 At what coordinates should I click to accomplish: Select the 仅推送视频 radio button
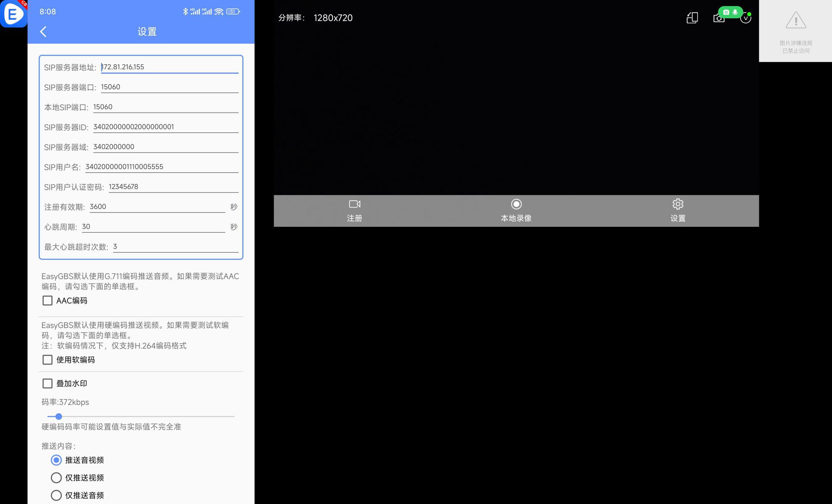tap(56, 478)
